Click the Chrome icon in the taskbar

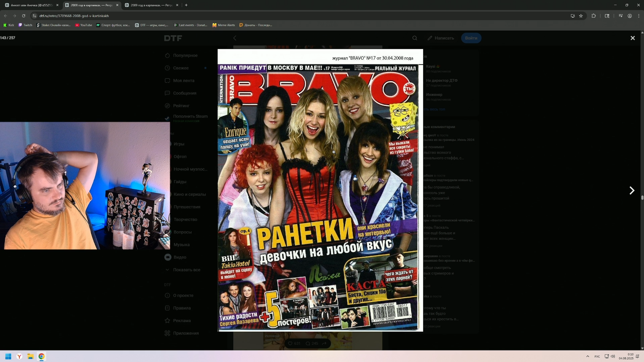(x=42, y=356)
